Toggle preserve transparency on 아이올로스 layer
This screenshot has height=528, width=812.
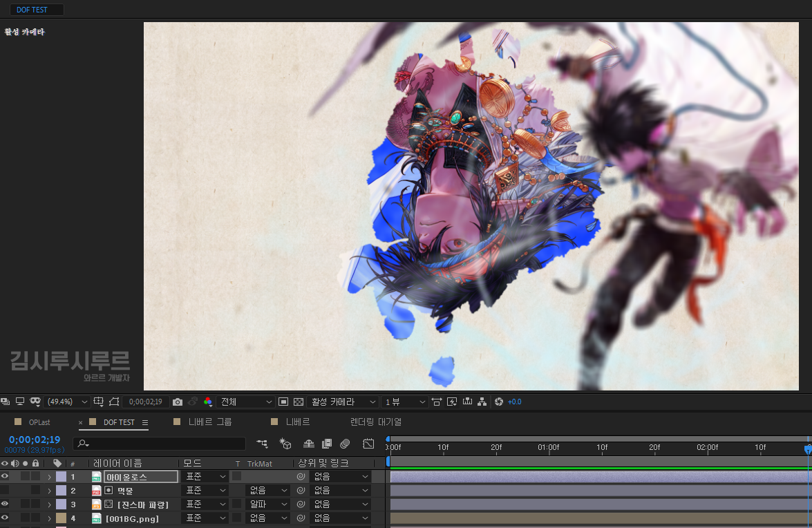tap(236, 476)
